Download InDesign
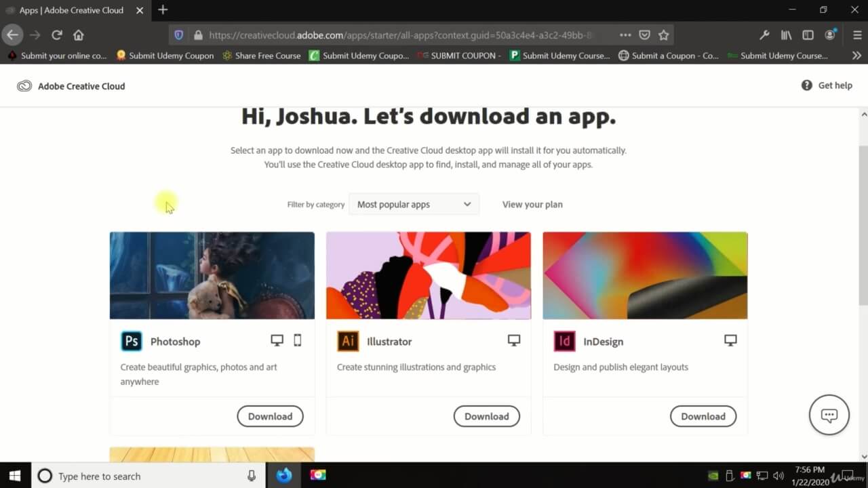868x488 pixels. pos(703,416)
